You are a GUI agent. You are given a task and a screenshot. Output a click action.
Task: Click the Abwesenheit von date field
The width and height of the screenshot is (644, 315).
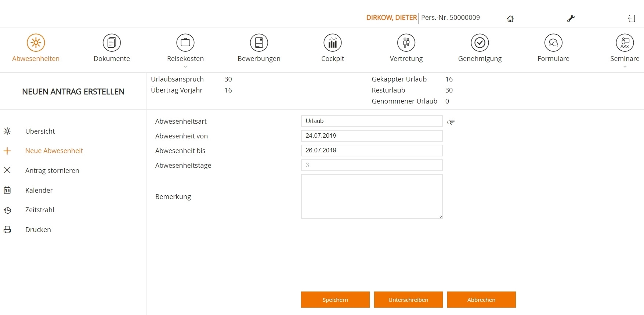[372, 136]
